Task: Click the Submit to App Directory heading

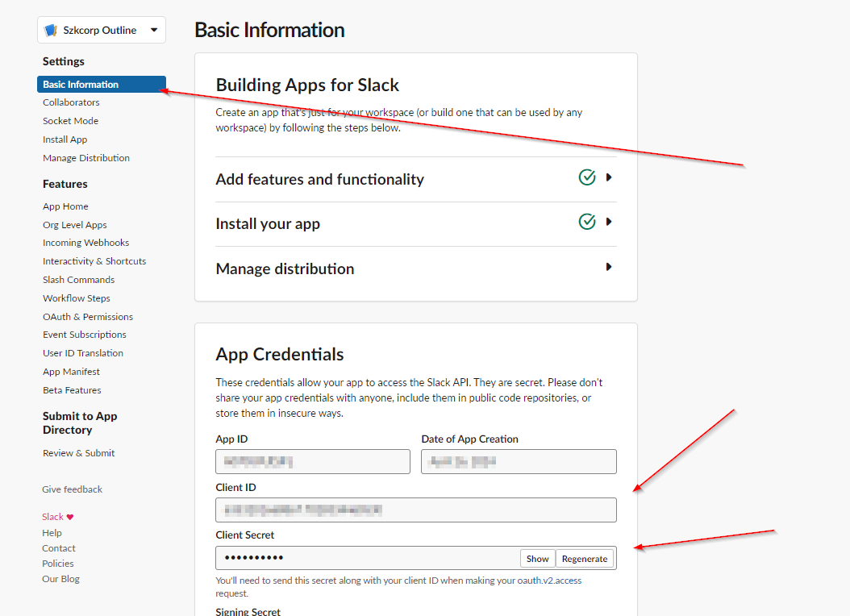Action: point(80,423)
